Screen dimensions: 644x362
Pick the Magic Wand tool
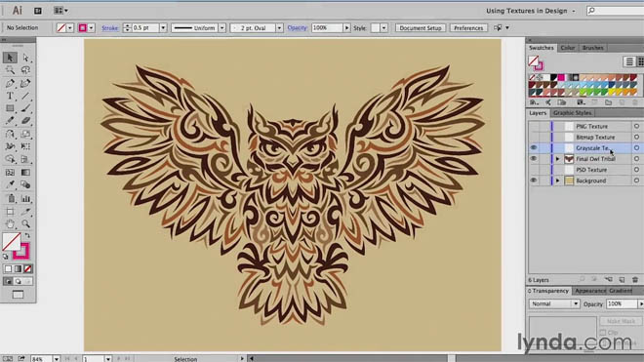[10, 70]
